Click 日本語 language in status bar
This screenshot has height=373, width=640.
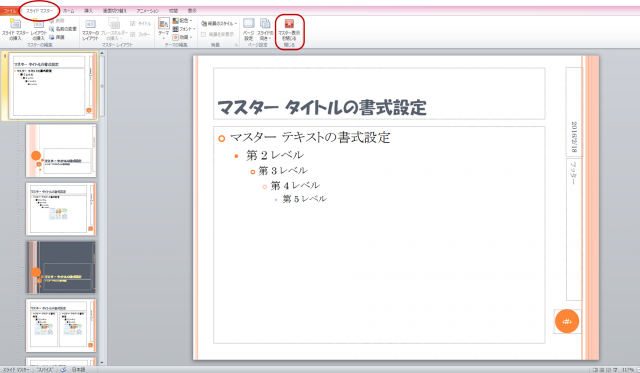pos(78,369)
